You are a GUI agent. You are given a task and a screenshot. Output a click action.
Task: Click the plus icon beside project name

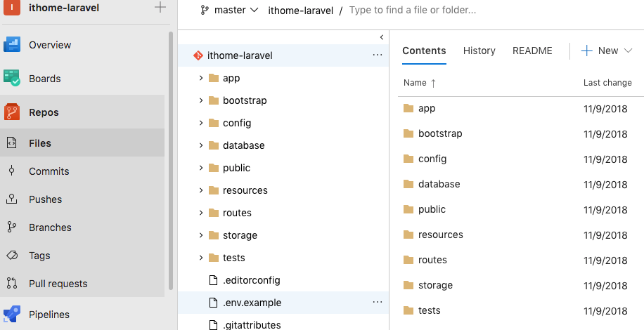tap(160, 8)
